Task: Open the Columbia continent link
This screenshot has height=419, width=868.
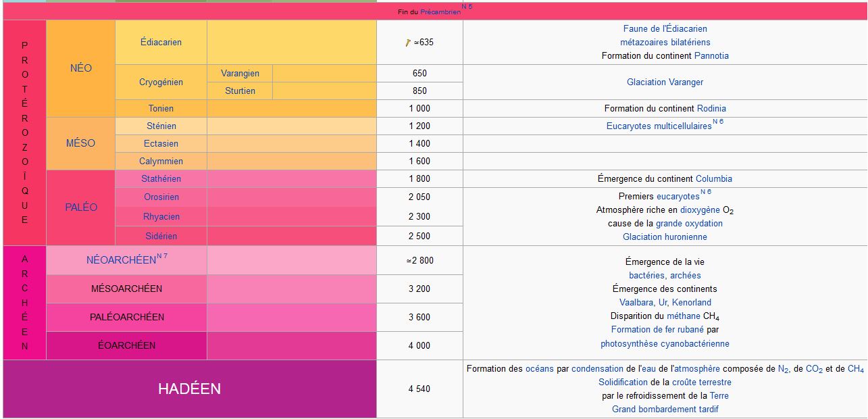Action: pyautogui.click(x=714, y=178)
